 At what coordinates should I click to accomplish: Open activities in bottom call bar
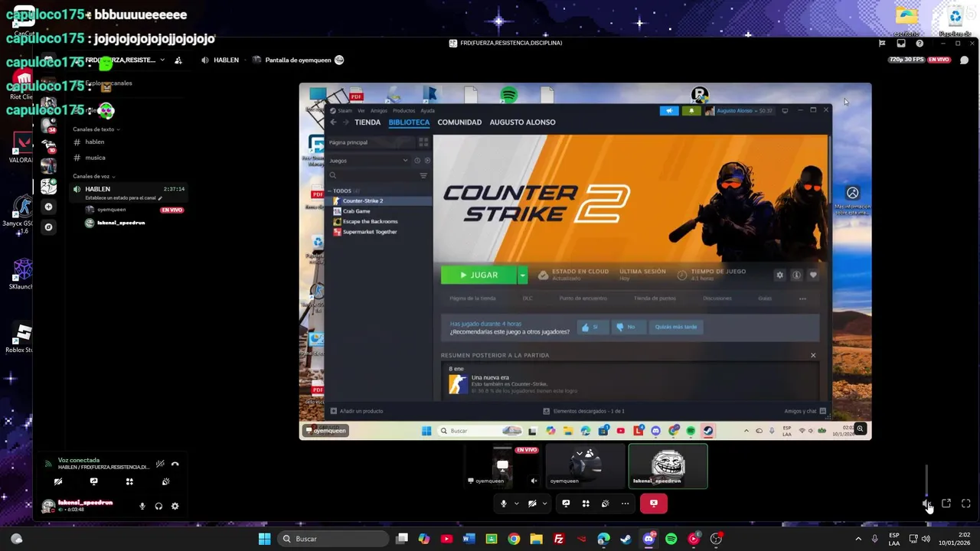[586, 504]
